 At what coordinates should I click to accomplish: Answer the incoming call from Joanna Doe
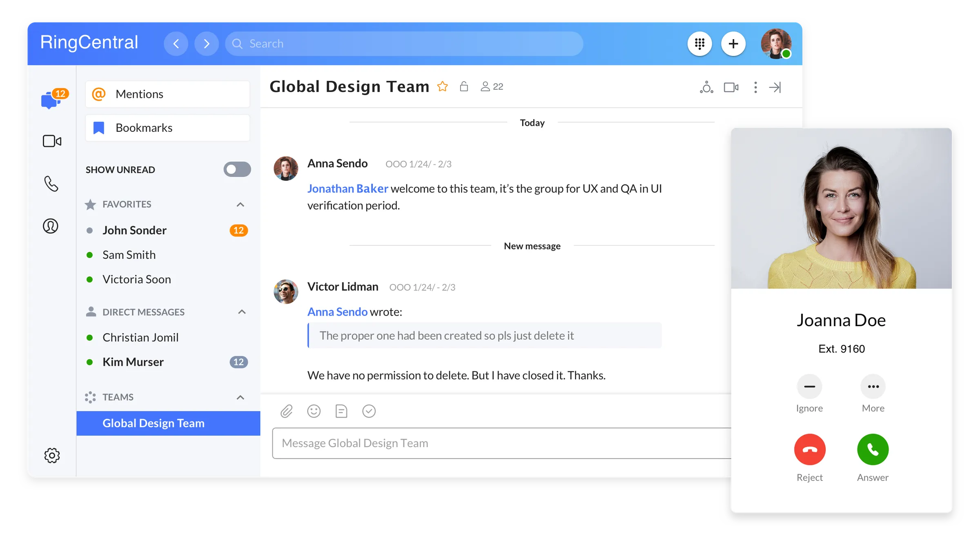873,449
